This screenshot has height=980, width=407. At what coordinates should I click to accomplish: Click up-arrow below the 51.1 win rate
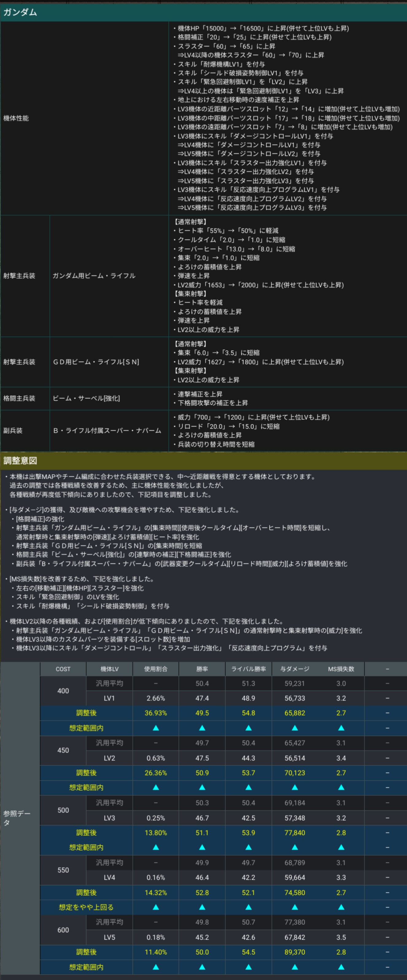[x=202, y=847]
